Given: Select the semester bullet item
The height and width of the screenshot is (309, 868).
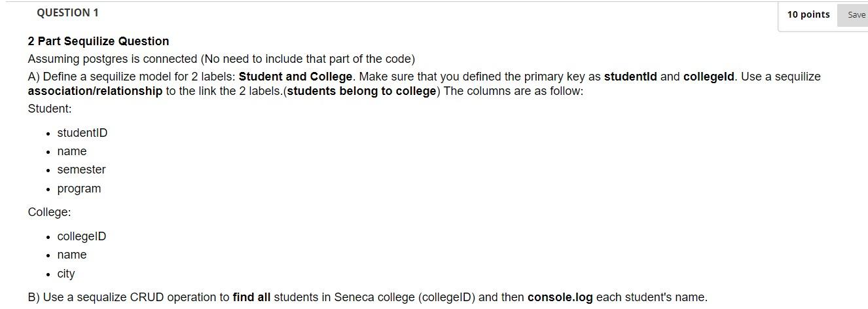Looking at the screenshot, I should point(81,170).
